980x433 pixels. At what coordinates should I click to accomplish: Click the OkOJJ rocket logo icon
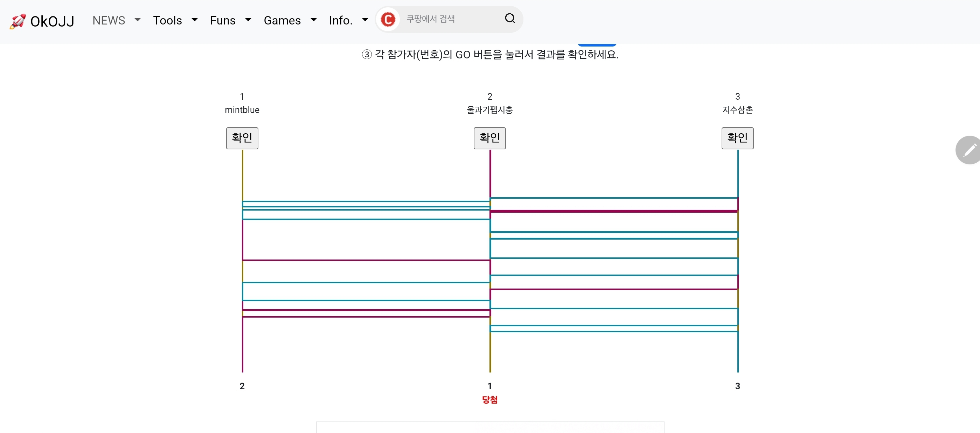coord(18,21)
